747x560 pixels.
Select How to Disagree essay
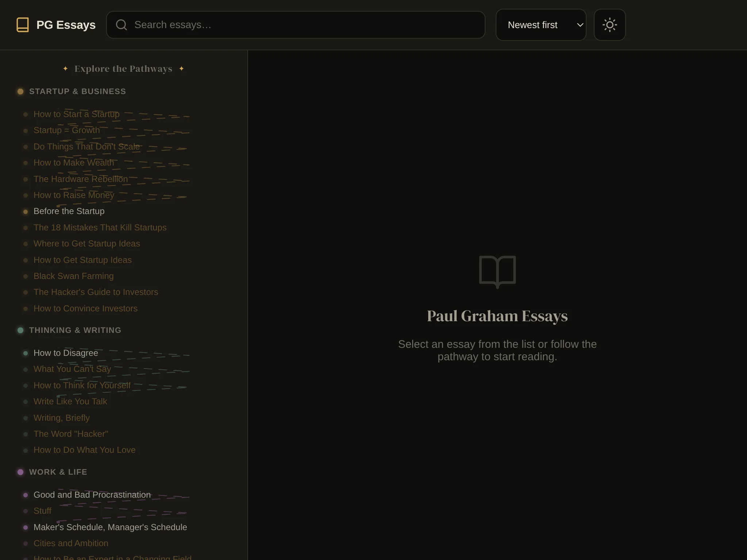[x=66, y=353]
